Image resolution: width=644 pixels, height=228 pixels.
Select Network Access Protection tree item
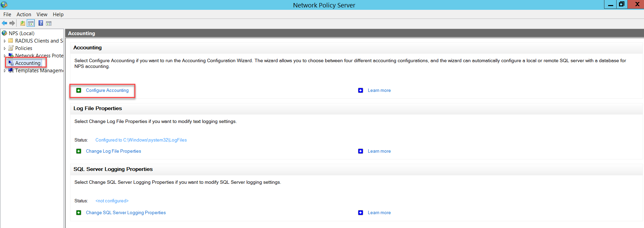click(x=39, y=55)
